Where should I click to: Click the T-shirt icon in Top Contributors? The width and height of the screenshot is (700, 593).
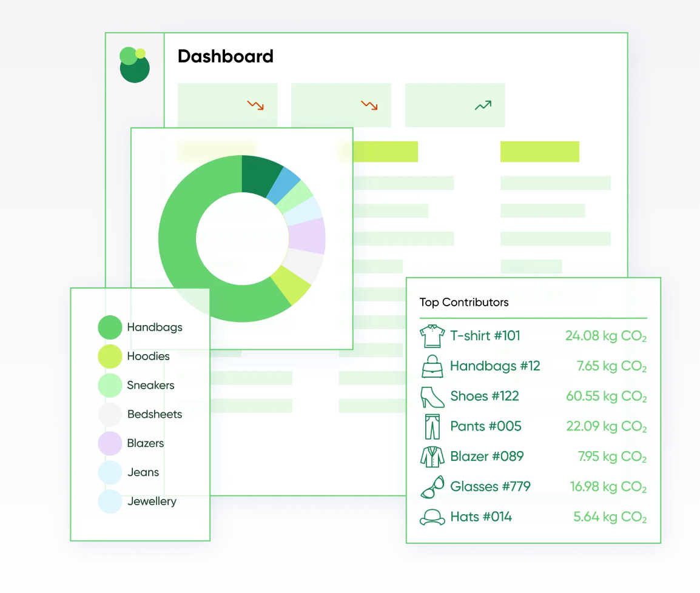coord(432,336)
